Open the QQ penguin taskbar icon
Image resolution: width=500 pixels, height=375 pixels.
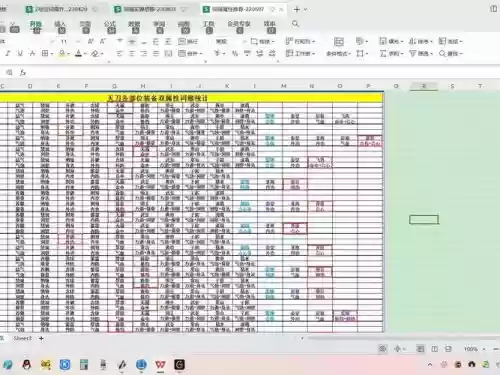[x=27, y=364]
